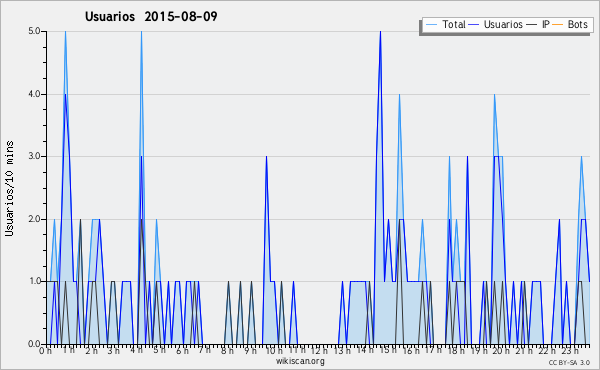Click the '3.0' y-axis value
The height and width of the screenshot is (370, 600).
pyautogui.click(x=34, y=156)
